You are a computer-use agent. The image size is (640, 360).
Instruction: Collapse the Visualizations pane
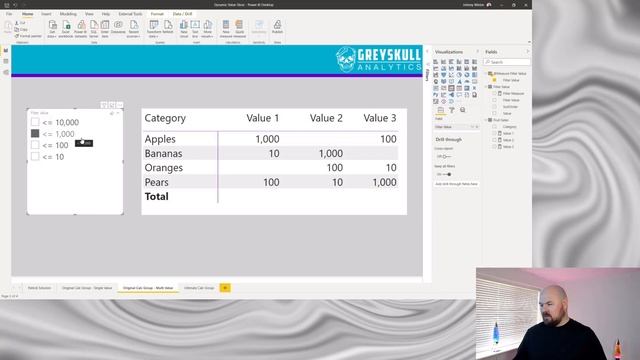(478, 51)
